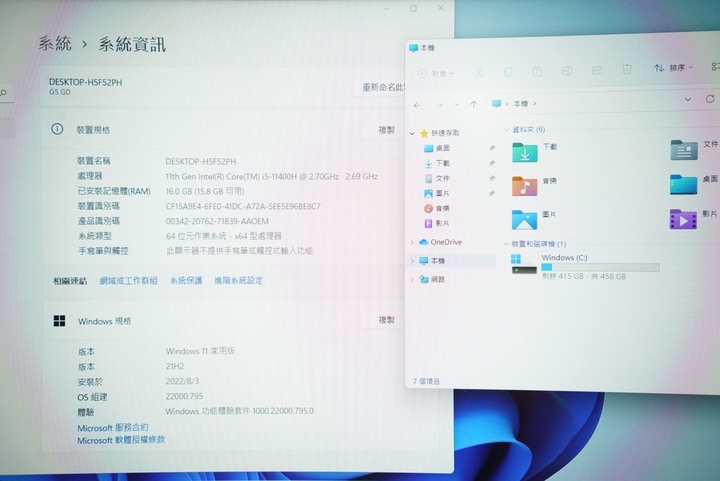
Task: Select 桌面 in the quick access list
Action: (x=437, y=148)
